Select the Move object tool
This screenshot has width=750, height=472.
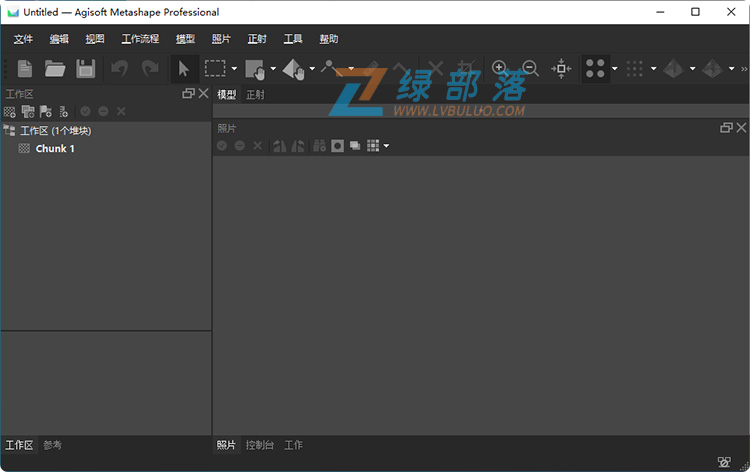click(x=294, y=69)
